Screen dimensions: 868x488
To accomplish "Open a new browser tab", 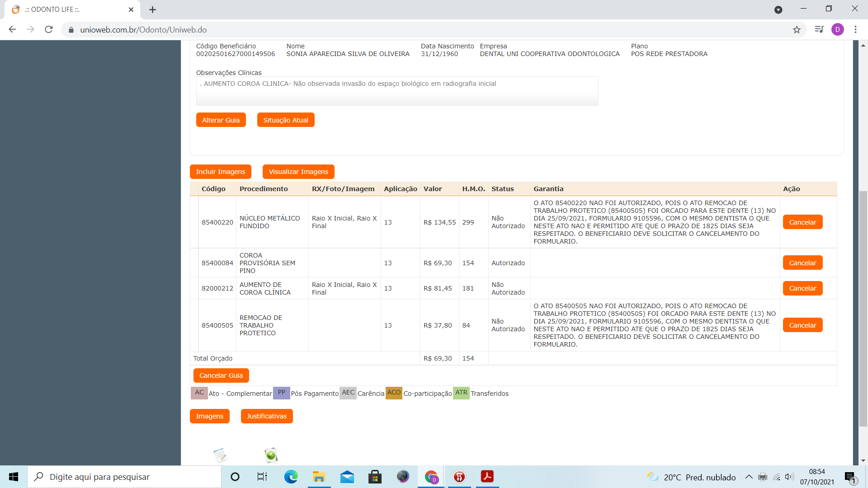I will point(153,9).
